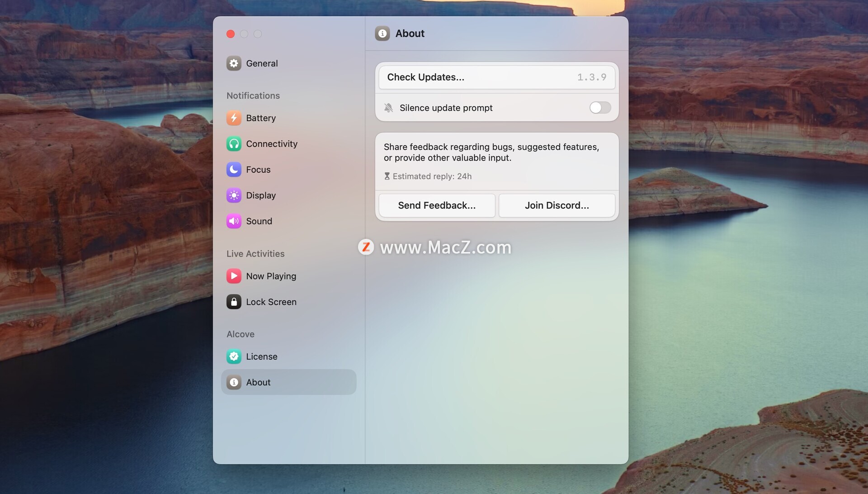The height and width of the screenshot is (494, 868).
Task: Click the Focus moon icon
Action: click(234, 170)
